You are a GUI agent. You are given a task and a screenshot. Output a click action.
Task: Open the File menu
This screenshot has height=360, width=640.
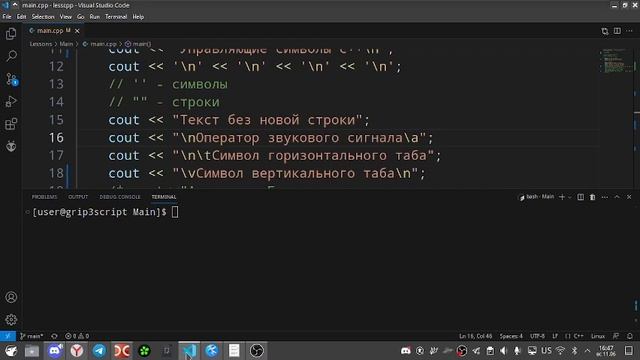tap(7, 17)
